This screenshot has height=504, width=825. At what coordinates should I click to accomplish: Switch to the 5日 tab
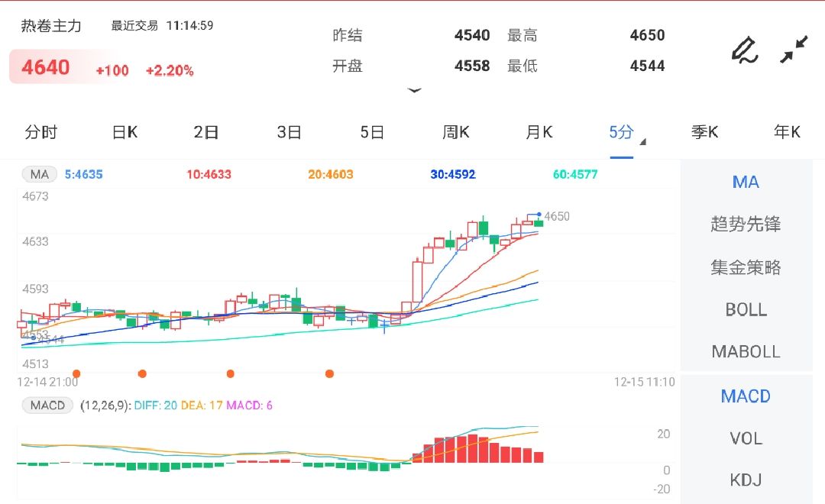point(372,132)
